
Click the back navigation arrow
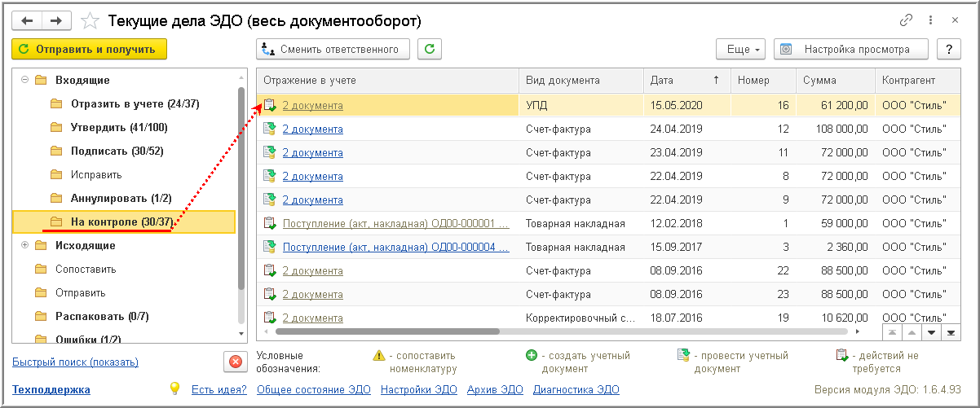27,20
